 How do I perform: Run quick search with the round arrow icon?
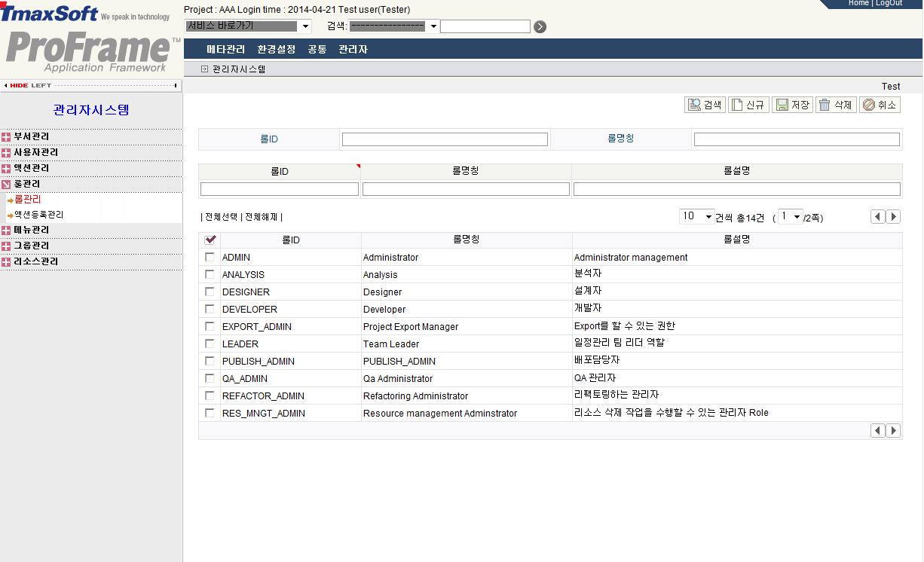pos(540,26)
